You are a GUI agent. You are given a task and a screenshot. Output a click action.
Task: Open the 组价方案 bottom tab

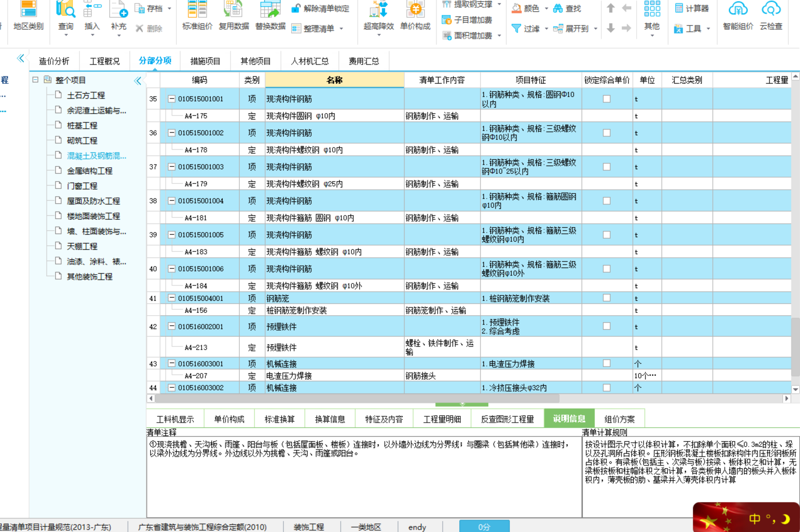620,419
